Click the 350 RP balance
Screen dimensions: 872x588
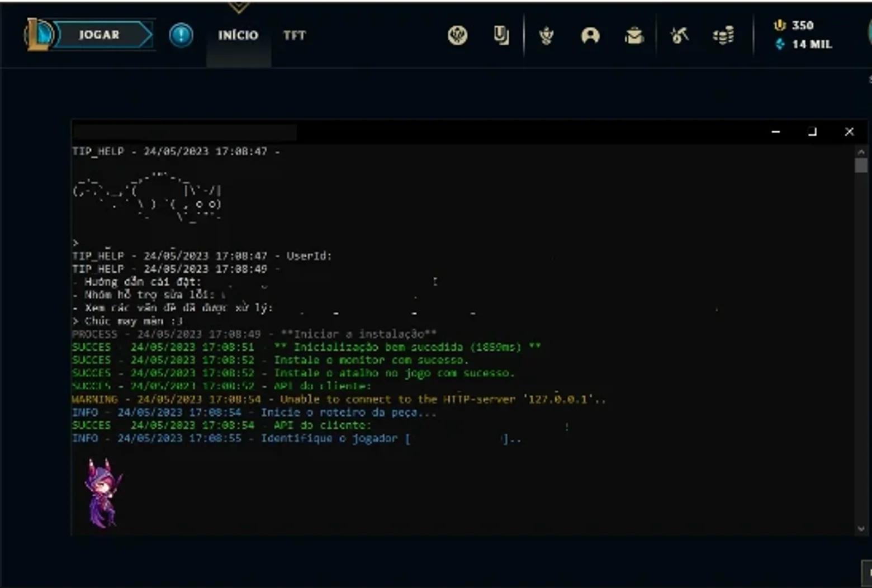[x=803, y=25]
